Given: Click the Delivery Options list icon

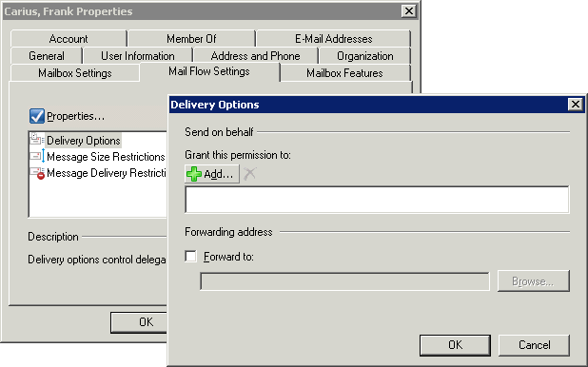Looking at the screenshot, I should pos(36,140).
